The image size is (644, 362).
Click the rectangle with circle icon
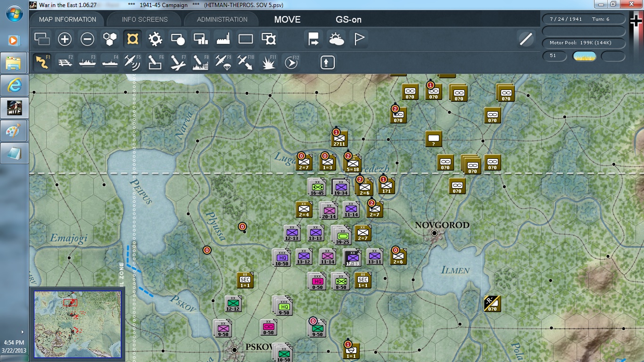click(178, 39)
